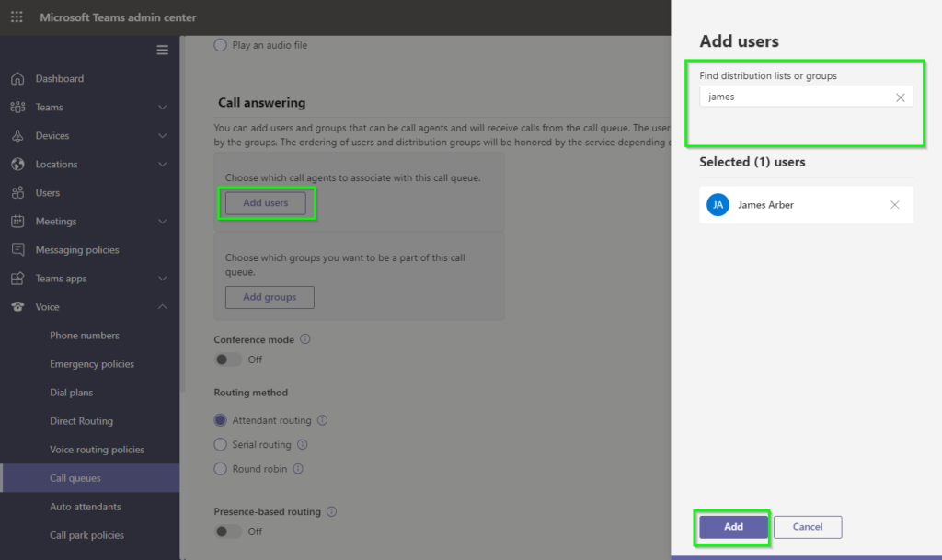Viewport: 942px width, 560px height.
Task: Click the Add groups button
Action: coord(270,297)
